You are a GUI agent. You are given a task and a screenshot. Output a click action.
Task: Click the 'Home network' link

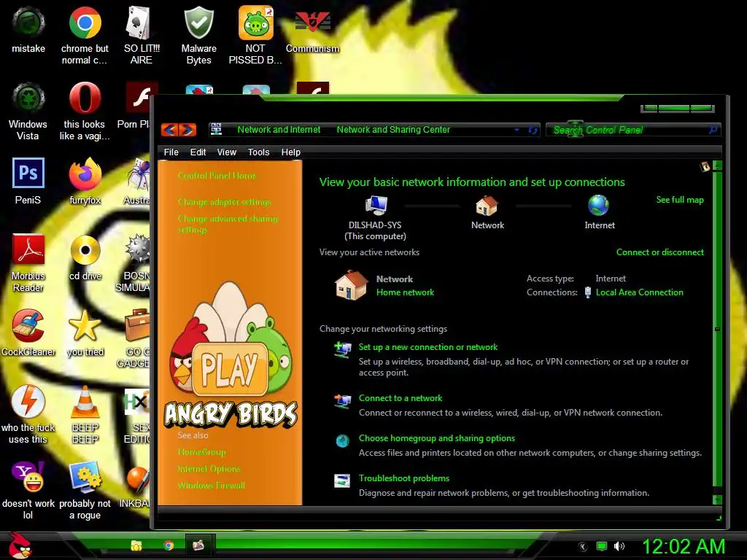(x=405, y=292)
